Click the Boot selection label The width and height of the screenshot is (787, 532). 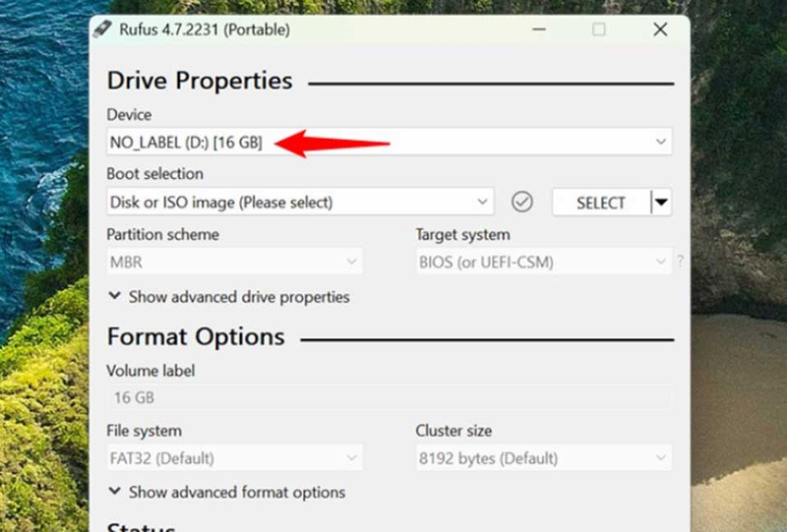155,174
